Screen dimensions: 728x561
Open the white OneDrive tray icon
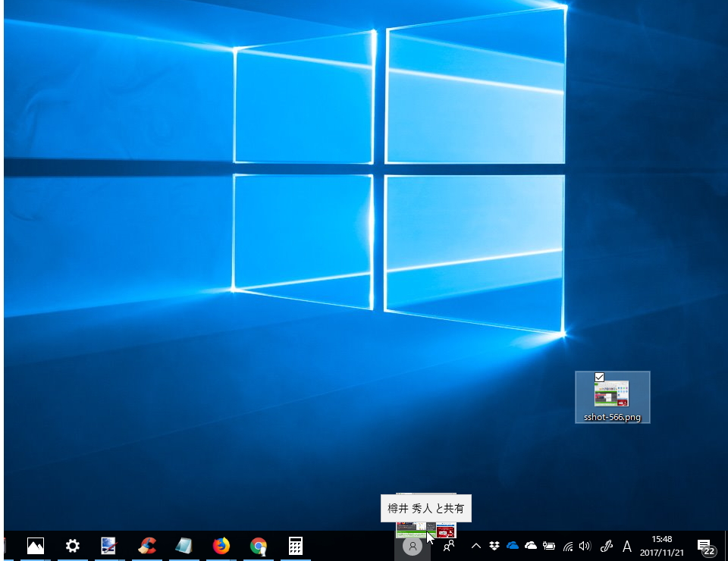(530, 546)
